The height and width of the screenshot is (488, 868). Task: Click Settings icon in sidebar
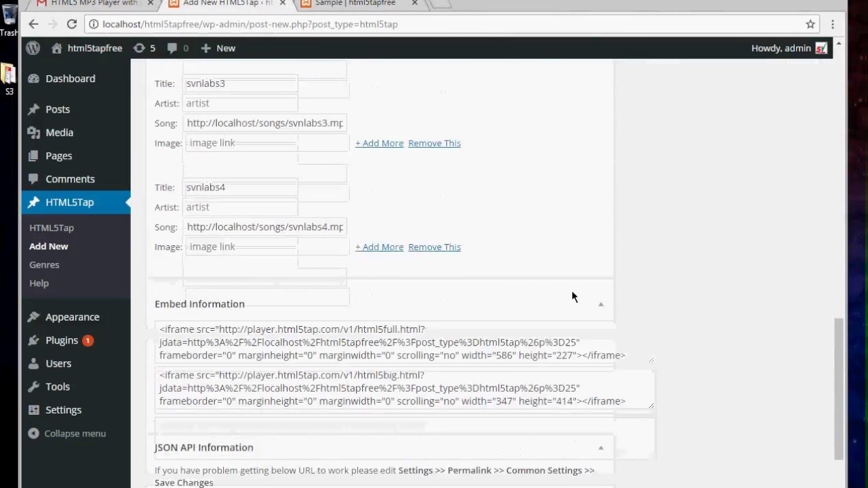(x=33, y=410)
